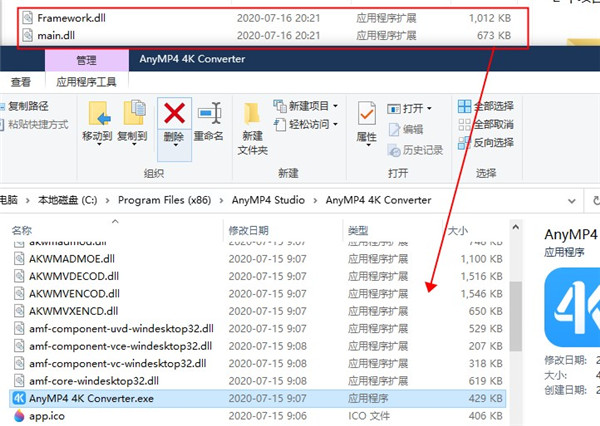Click Program Files (x86) breadcrumb
Image resolution: width=600 pixels, height=426 pixels.
(x=165, y=200)
